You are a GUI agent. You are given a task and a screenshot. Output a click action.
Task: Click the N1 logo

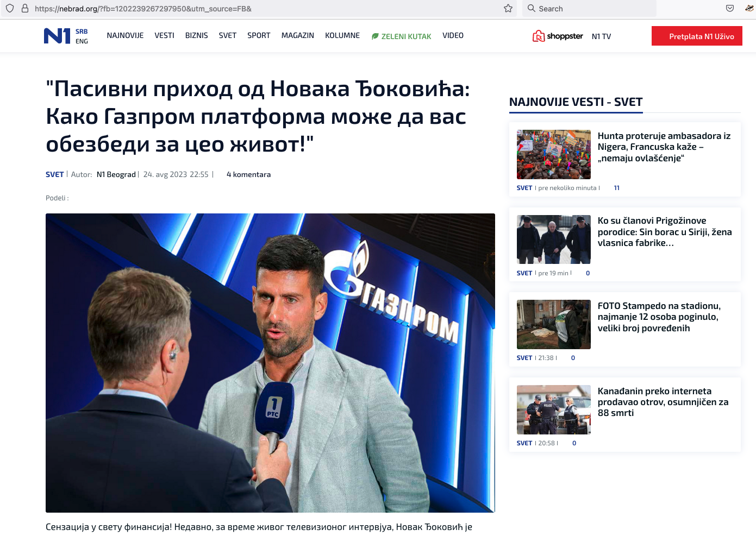[x=57, y=36]
